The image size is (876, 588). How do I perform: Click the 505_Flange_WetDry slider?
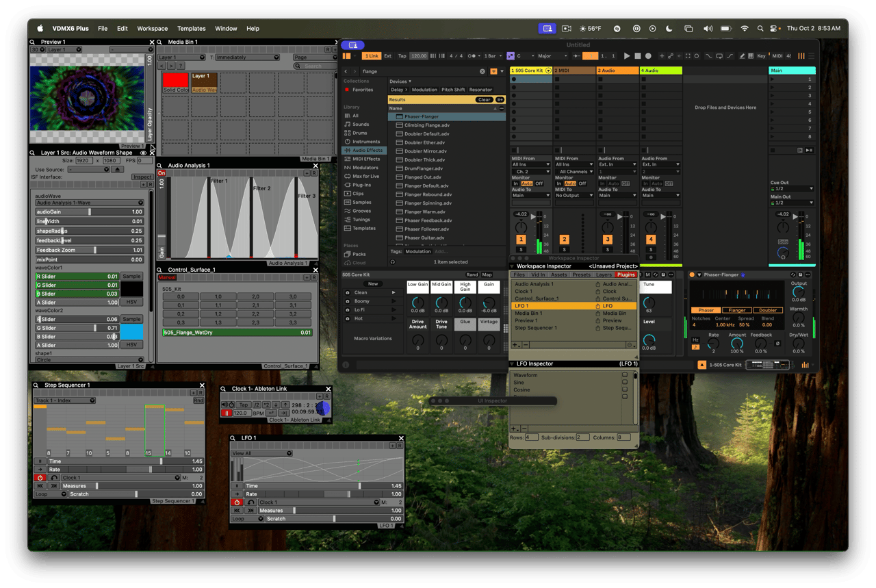[x=237, y=333]
